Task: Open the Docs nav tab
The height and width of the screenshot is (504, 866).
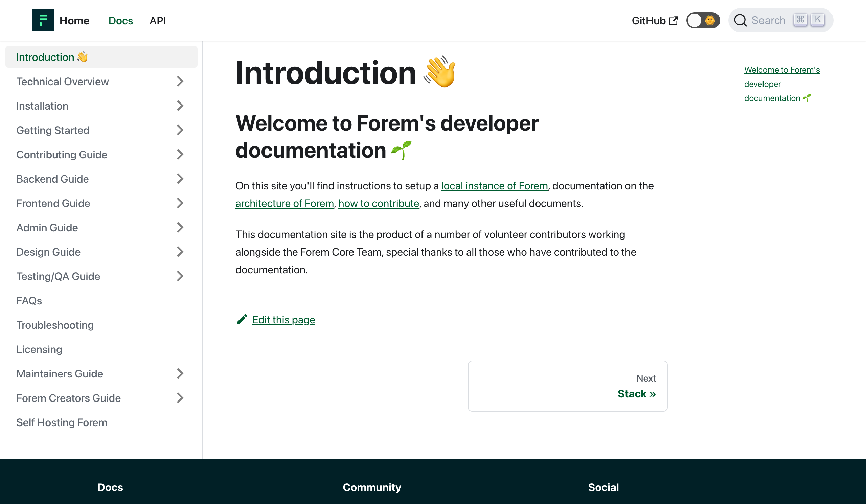Action: (x=121, y=21)
